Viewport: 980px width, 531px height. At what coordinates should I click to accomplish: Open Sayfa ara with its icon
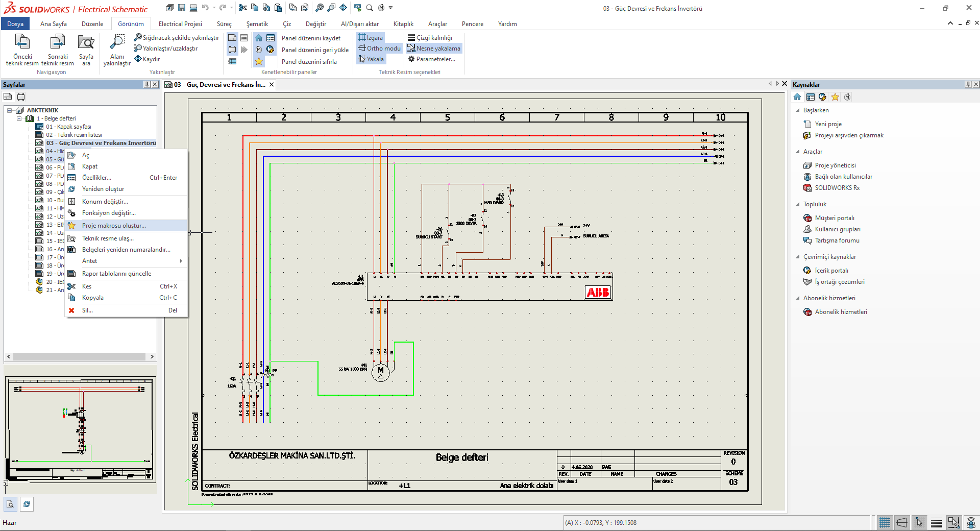[x=86, y=49]
